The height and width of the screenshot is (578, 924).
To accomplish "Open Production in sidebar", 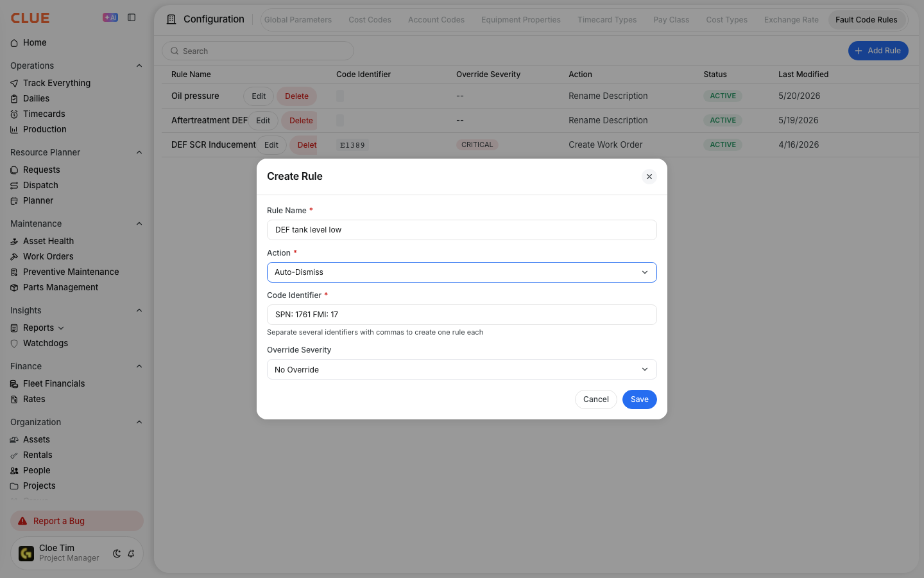I will (x=44, y=129).
